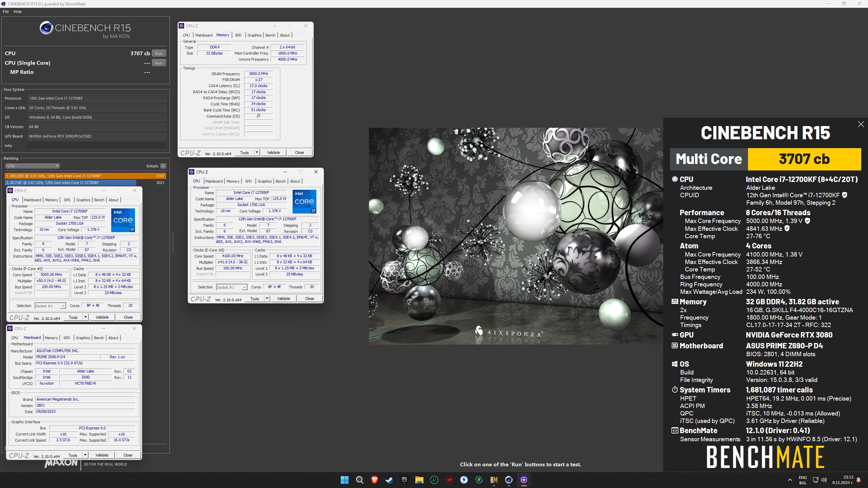Show hidden system tray icons chevron
The width and height of the screenshot is (868, 488).
[x=790, y=480]
